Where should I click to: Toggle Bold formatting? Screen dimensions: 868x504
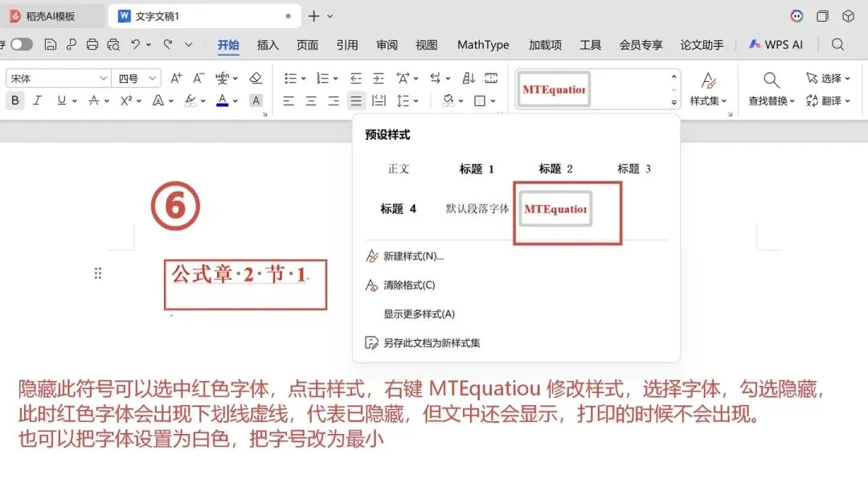[15, 100]
